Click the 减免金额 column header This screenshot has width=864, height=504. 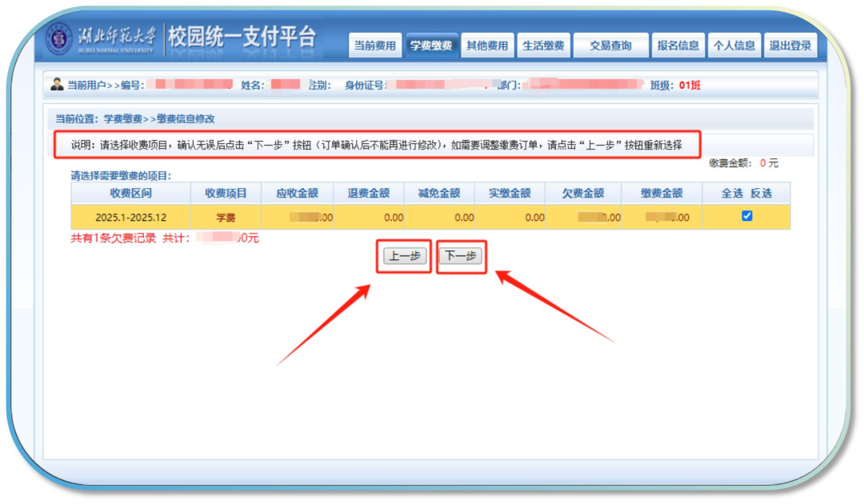click(x=439, y=194)
